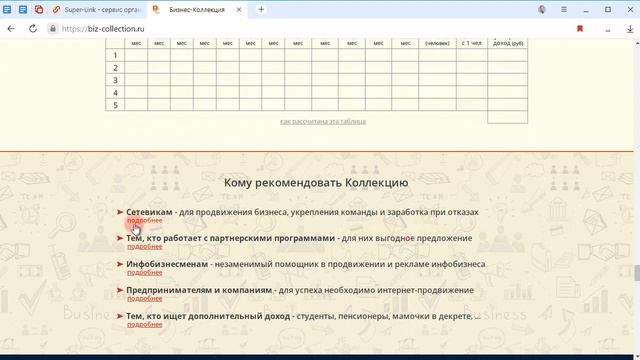The image size is (640, 360).
Task: Click the red arrow bullet beside Предпринимателям и компаниям
Action: tap(120, 290)
